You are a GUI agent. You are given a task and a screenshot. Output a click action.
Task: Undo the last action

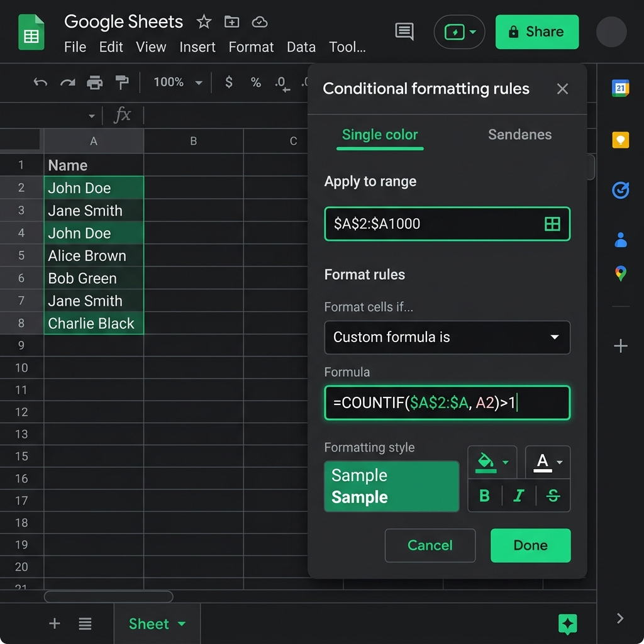tap(40, 82)
